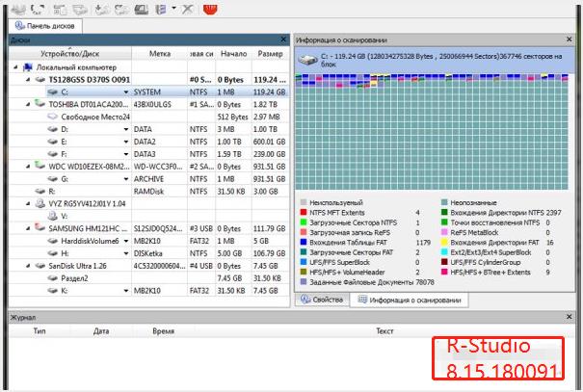This screenshot has height=392, width=583.
Task: Collapse the Локальный компьютер tree node
Action: point(13,67)
